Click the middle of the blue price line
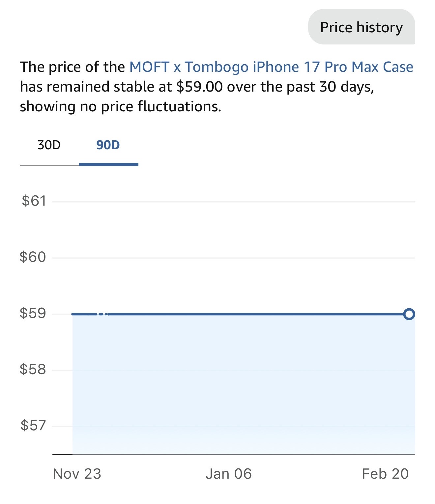This screenshot has height=504, width=435. coord(241,314)
